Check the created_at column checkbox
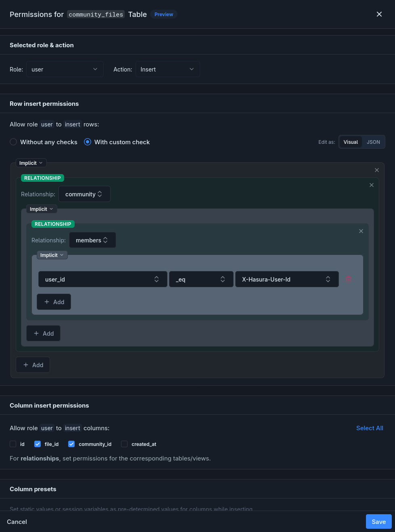The image size is (395, 532). tap(124, 444)
